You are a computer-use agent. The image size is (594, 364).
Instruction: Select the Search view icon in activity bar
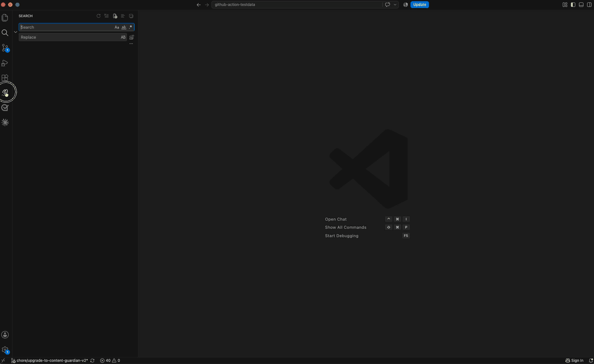[x=5, y=32]
